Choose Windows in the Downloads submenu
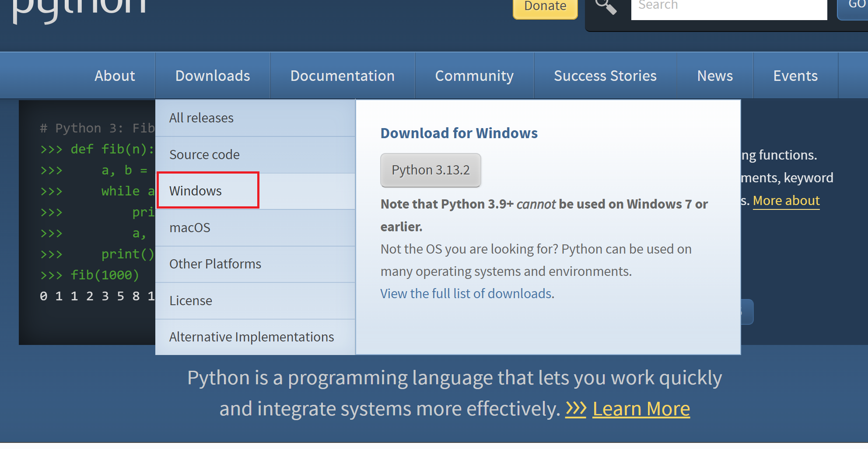Image resolution: width=868 pixels, height=449 pixels. pos(255,191)
